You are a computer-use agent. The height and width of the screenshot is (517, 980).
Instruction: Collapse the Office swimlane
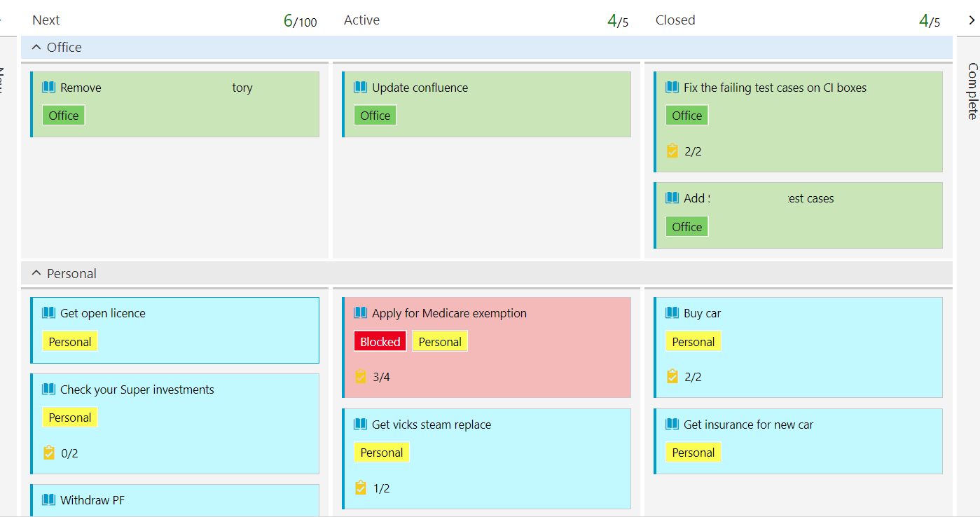(x=37, y=48)
